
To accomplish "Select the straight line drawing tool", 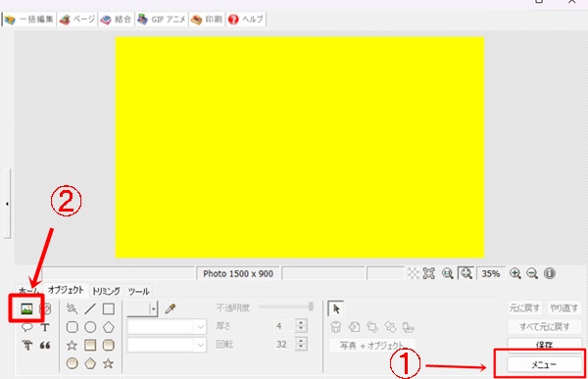I will pos(90,308).
